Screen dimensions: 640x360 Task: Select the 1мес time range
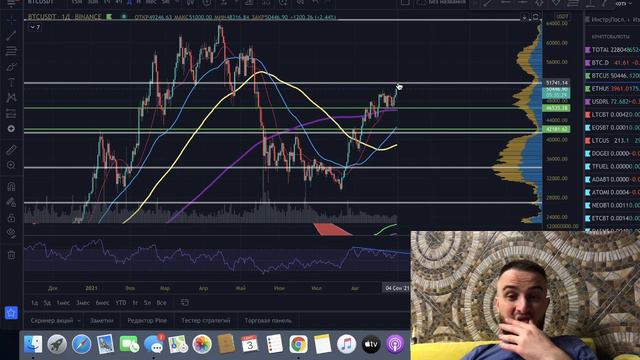tap(63, 303)
